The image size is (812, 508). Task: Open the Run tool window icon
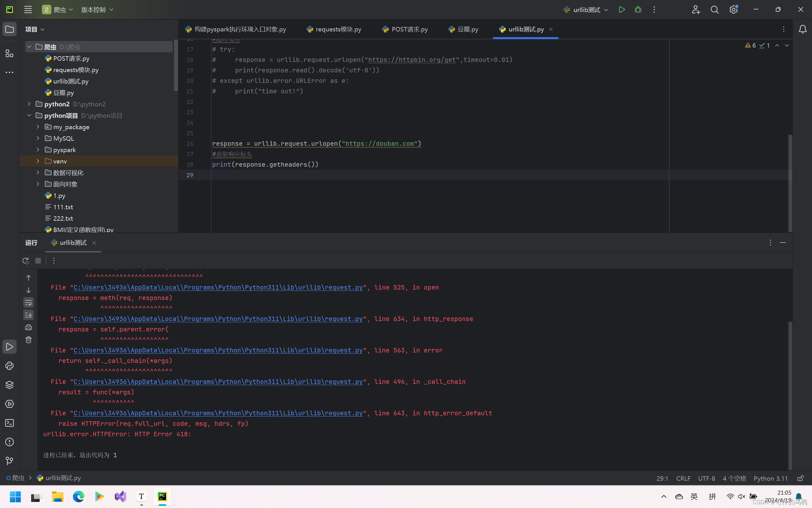[x=10, y=347]
